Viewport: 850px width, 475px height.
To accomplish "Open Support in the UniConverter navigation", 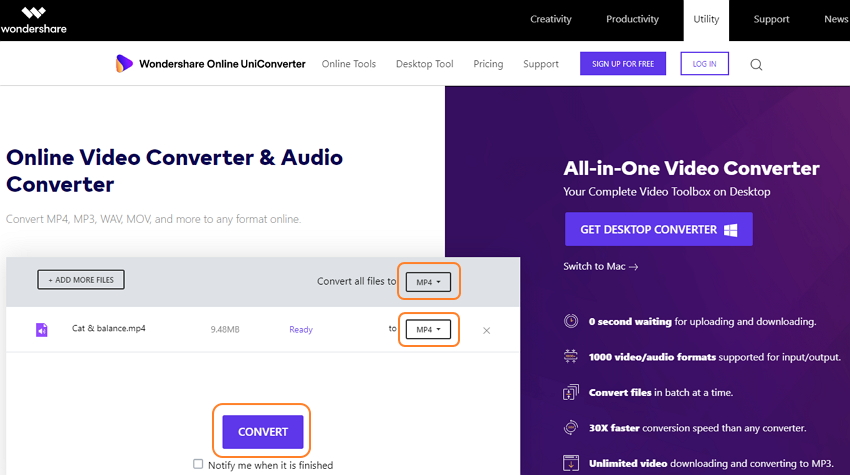I will [540, 64].
